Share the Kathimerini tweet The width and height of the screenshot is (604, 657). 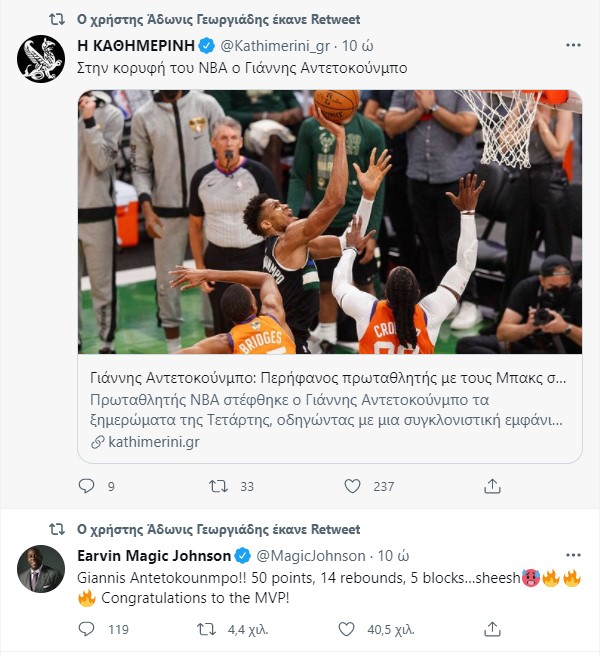coord(491,486)
